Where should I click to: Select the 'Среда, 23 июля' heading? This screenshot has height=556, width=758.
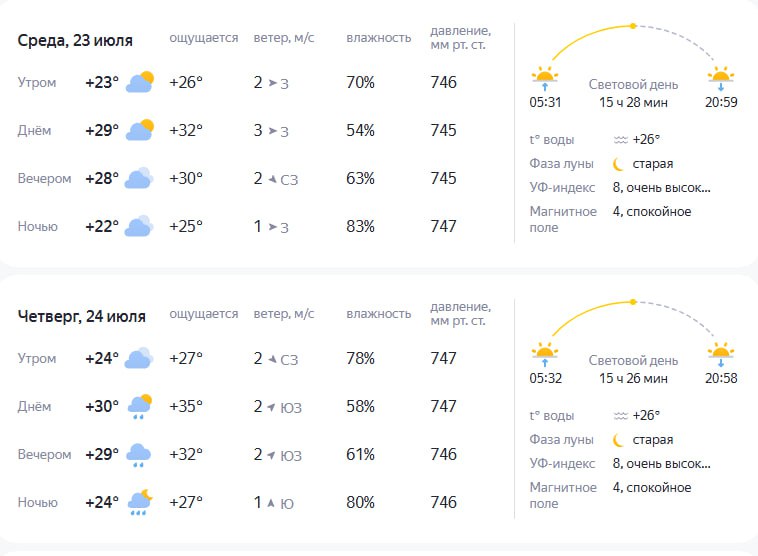tap(75, 40)
